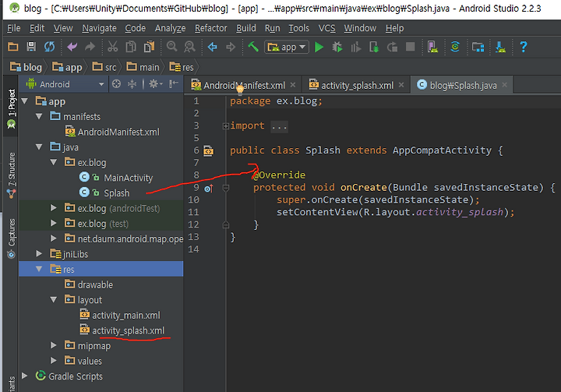This screenshot has height=392, width=561.
Task: Select MainActivity class in tree
Action: pyautogui.click(x=128, y=178)
